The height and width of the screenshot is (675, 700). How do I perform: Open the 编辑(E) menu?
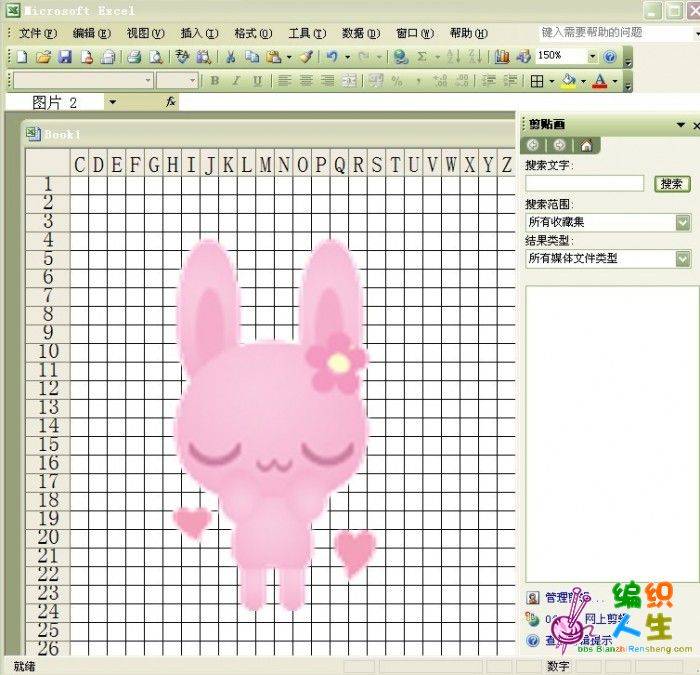pos(92,33)
